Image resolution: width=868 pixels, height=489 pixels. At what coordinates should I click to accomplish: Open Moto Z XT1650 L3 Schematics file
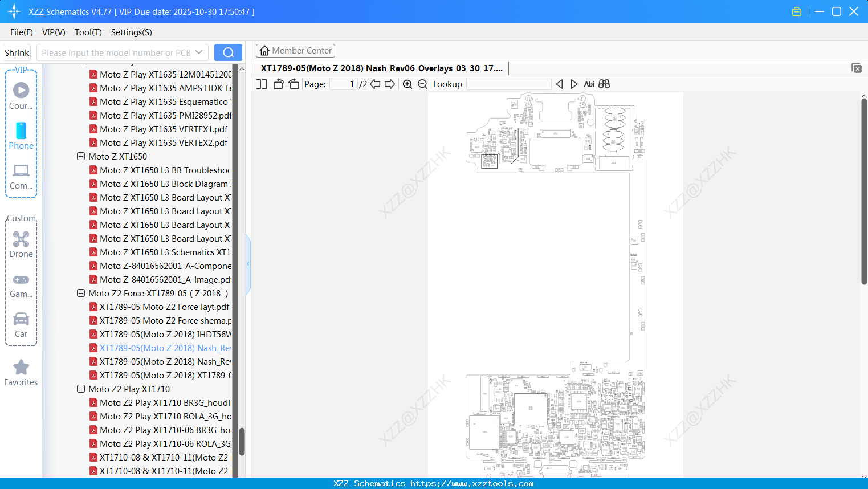[165, 252]
